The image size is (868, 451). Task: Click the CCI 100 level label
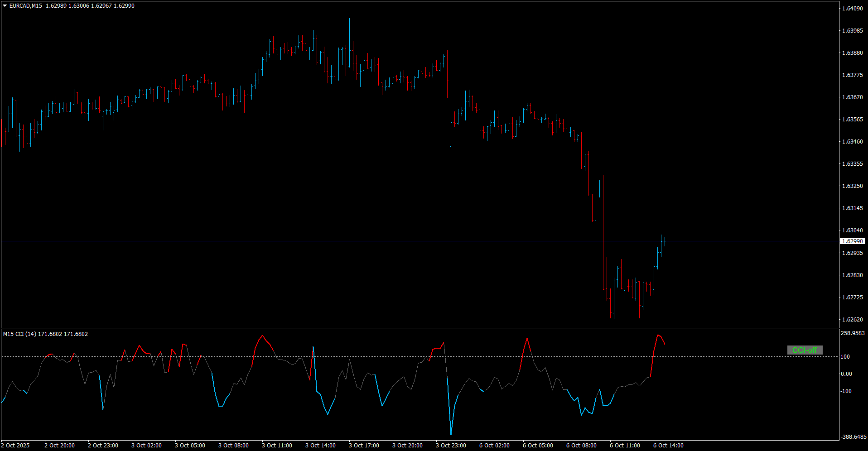coord(845,357)
